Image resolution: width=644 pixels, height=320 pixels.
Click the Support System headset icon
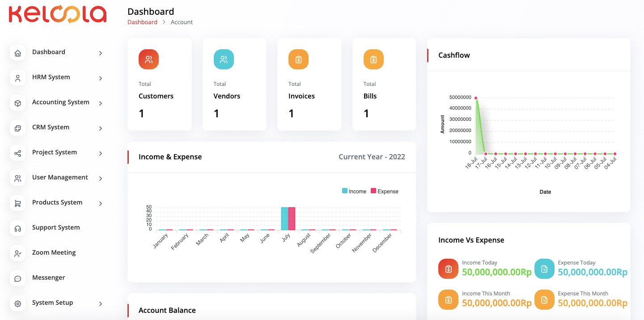click(x=18, y=229)
